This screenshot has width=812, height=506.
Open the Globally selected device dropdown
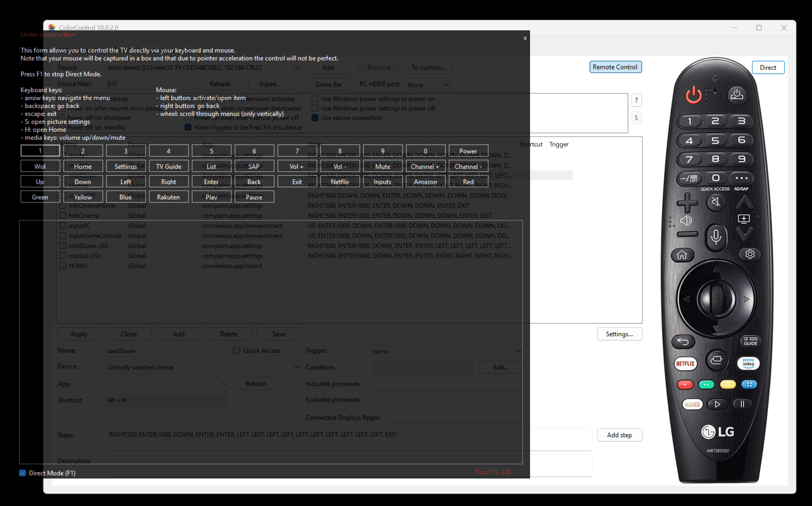click(x=203, y=367)
